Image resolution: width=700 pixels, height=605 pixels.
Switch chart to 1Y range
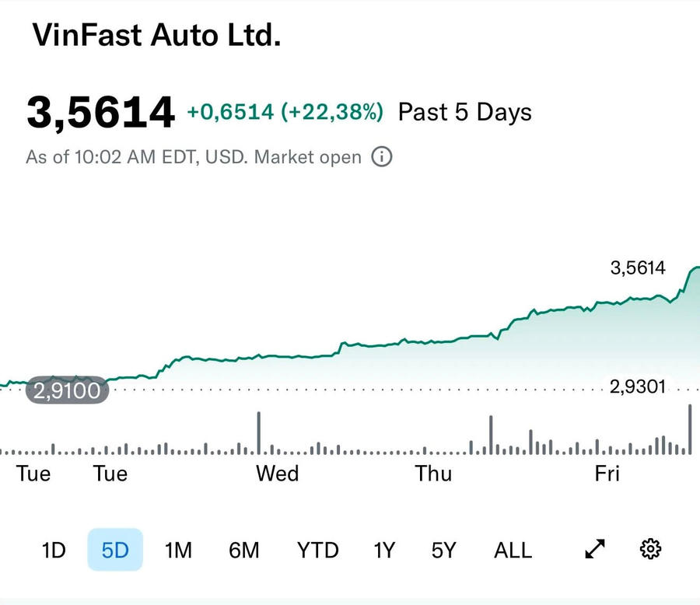pyautogui.click(x=384, y=551)
